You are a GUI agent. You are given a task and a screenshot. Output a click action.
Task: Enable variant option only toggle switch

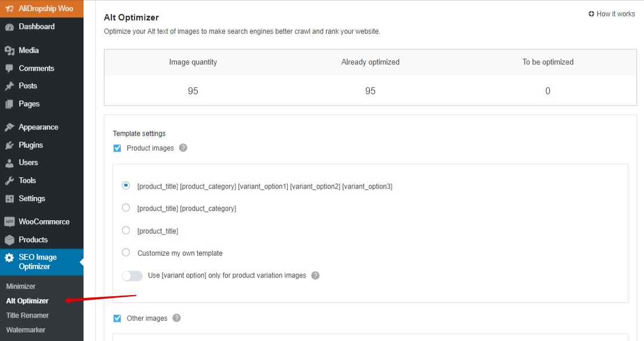pyautogui.click(x=132, y=276)
